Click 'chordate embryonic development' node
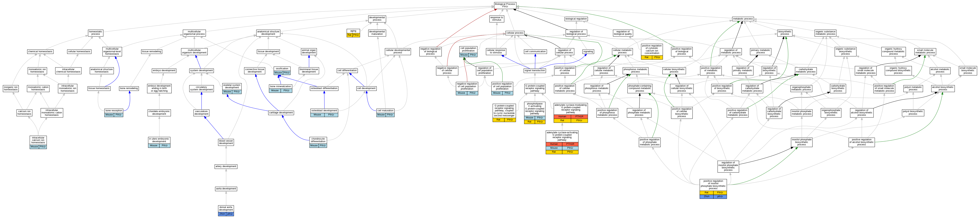This screenshot has width=980, height=218. pyautogui.click(x=159, y=113)
